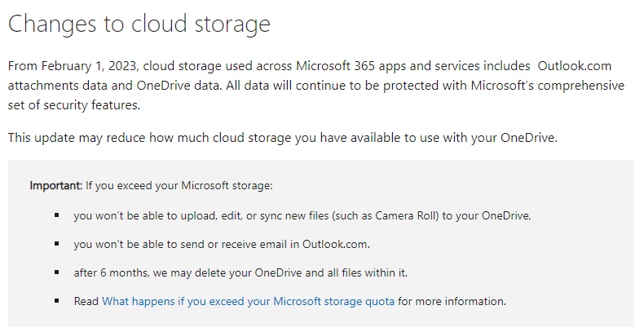The height and width of the screenshot is (332, 644).
Task: Click the bullet marker before 'after 6 months'
Action: (58, 272)
